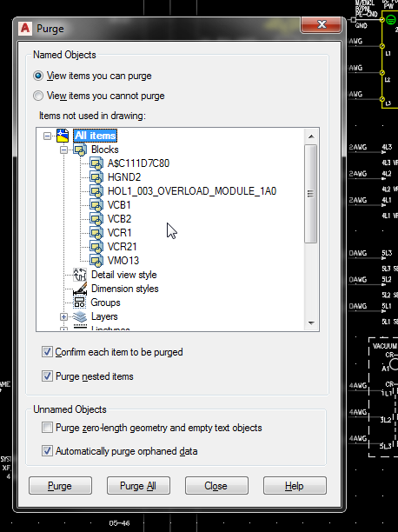
Task: Select block VMO13
Action: (123, 261)
